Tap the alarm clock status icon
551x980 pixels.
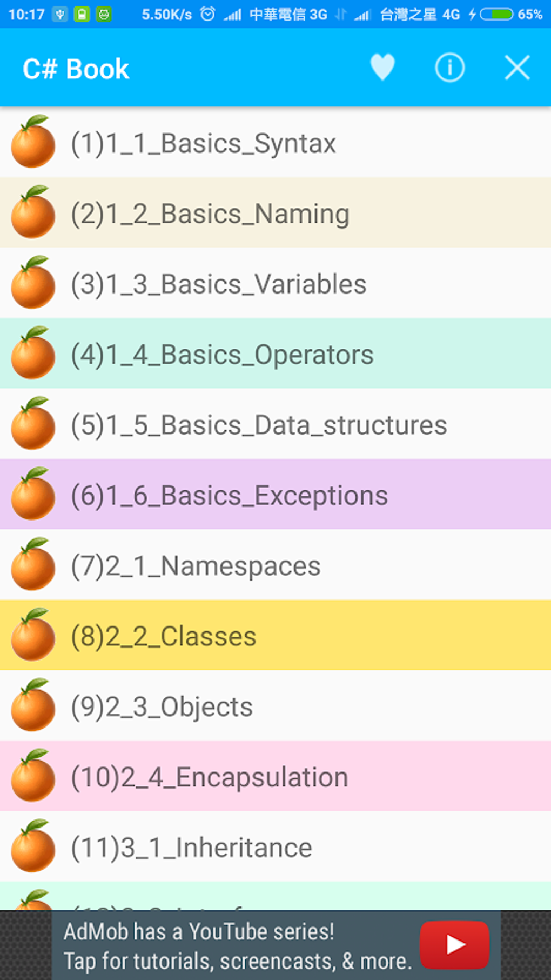coord(207,14)
